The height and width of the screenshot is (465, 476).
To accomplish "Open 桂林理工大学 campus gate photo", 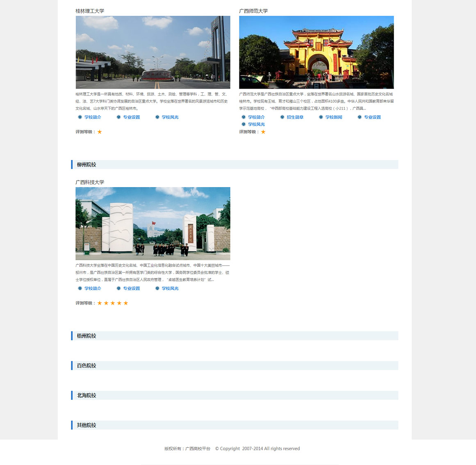I will point(153,52).
